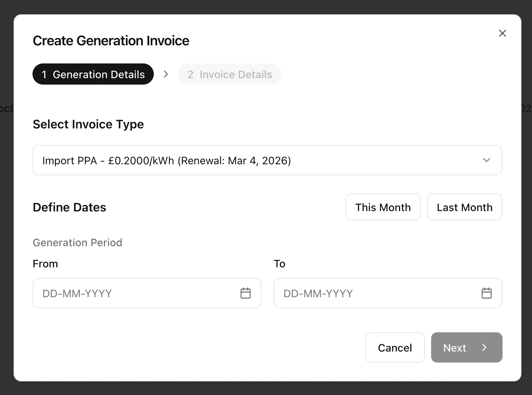532x395 pixels.
Task: Close the Create Generation Invoice dialog
Action: coord(502,33)
